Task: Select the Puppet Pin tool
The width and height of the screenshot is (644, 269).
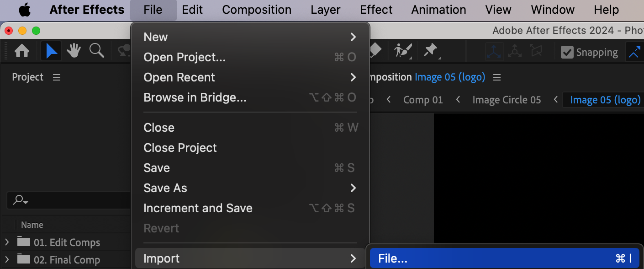Action: point(431,50)
